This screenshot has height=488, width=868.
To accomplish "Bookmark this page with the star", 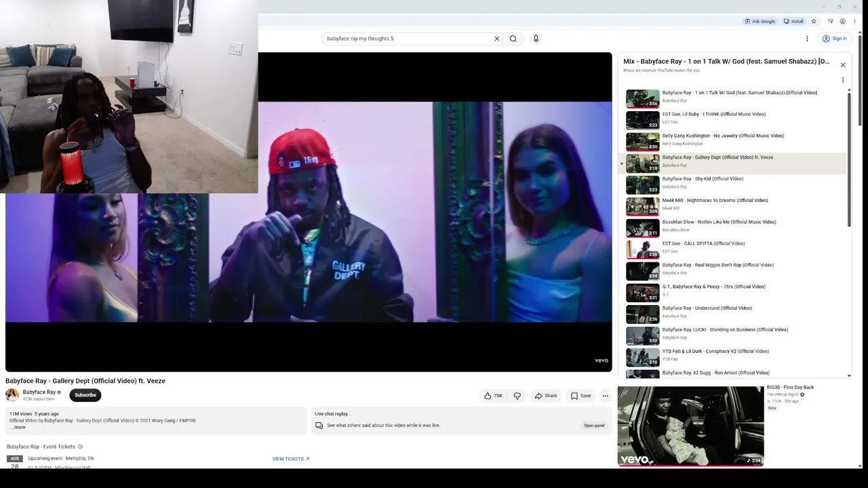I will pos(814,21).
